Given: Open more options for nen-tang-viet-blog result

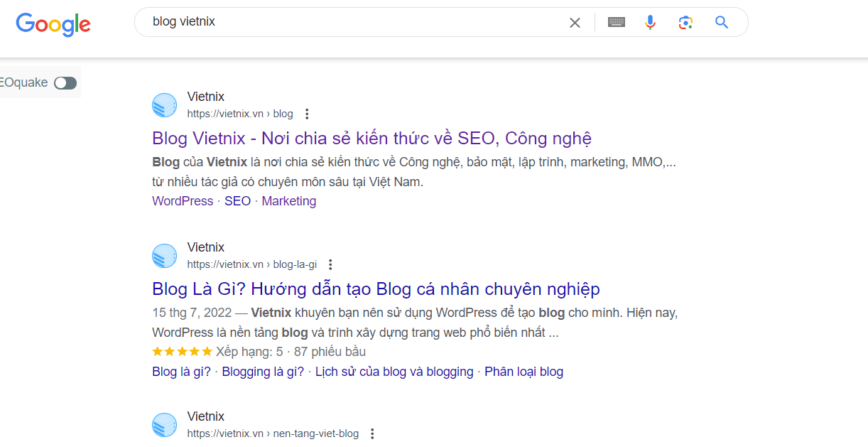Looking at the screenshot, I should click(x=372, y=433).
